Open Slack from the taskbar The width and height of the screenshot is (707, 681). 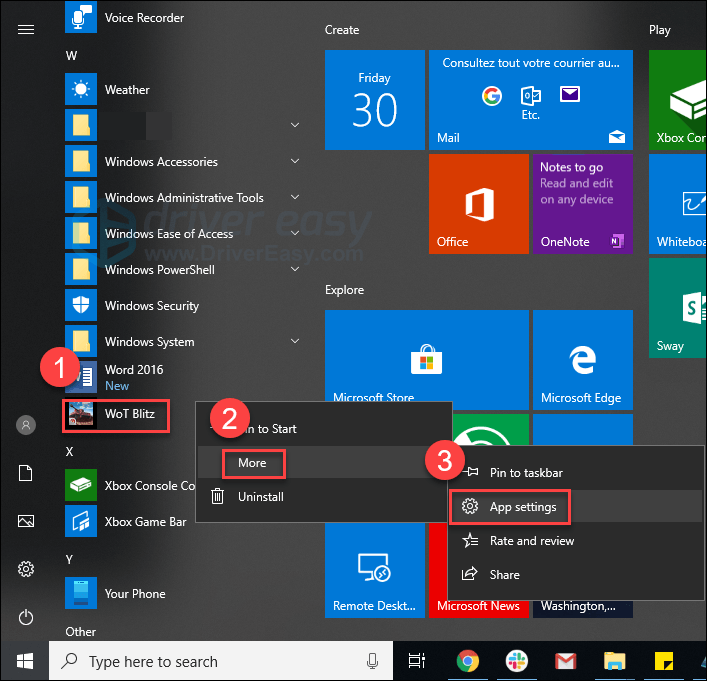coord(517,661)
